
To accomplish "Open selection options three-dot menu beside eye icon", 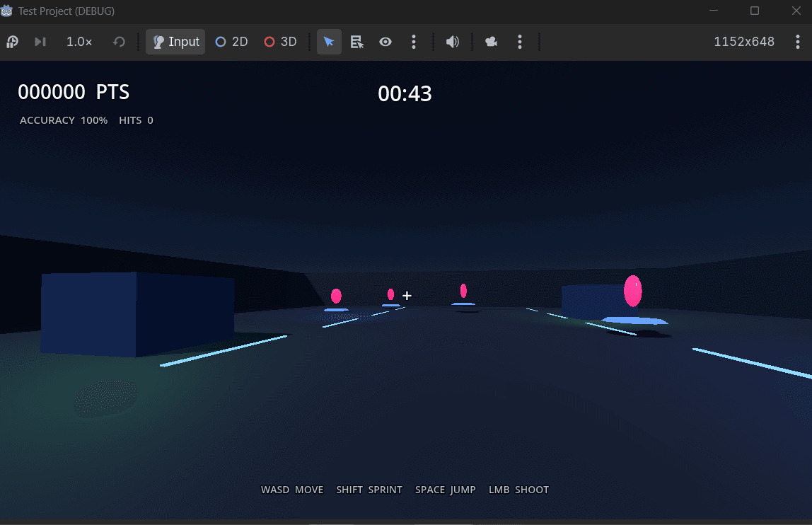I will coord(413,42).
